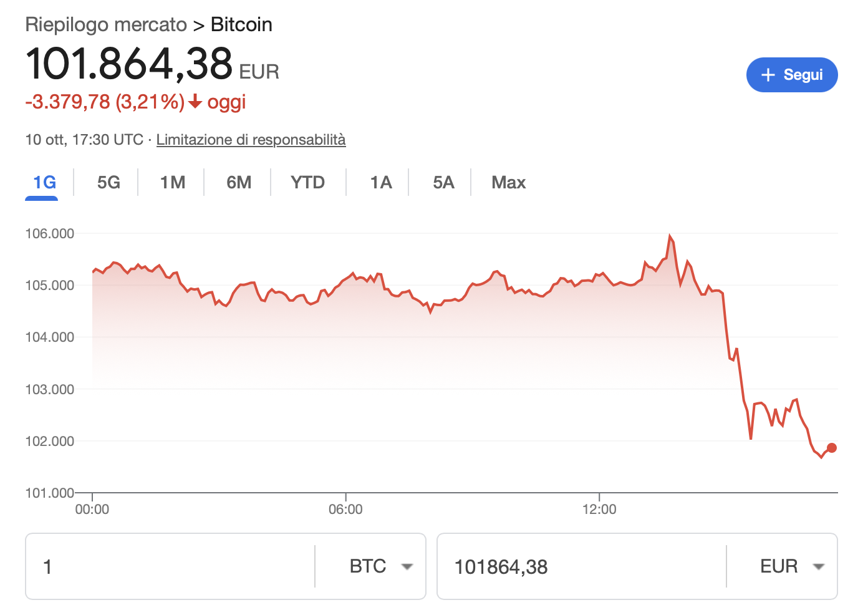
Task: Click the 12:00 mark on chart axis
Action: click(x=599, y=509)
